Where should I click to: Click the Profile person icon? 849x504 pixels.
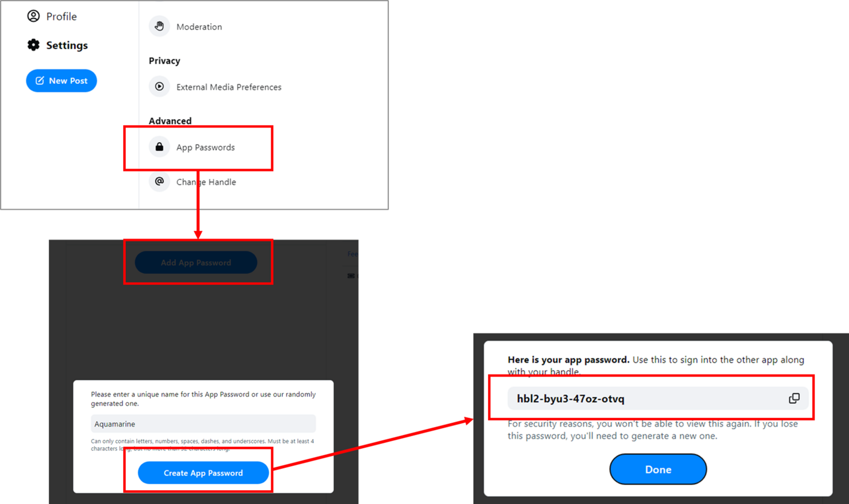(x=33, y=16)
